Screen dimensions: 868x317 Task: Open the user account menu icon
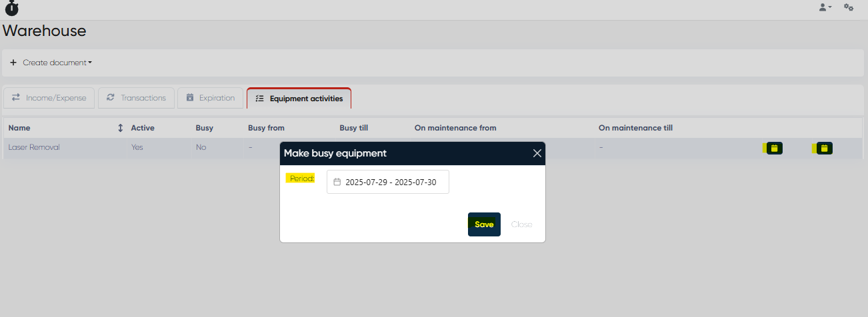(825, 7)
